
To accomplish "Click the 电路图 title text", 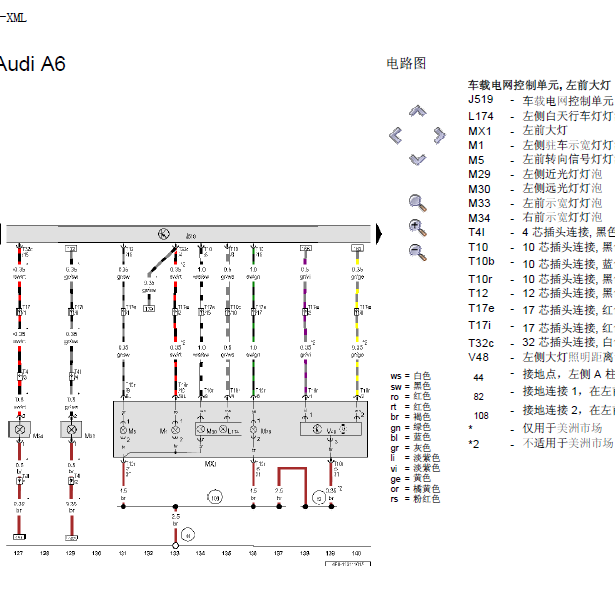I will [406, 63].
